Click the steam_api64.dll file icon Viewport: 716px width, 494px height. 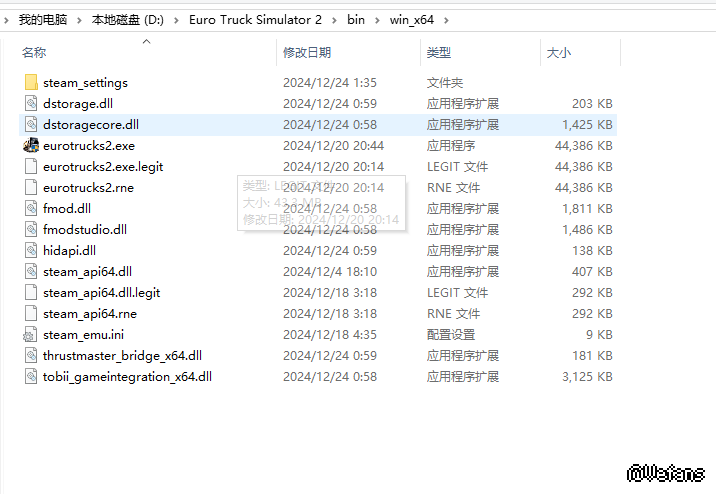(31, 272)
